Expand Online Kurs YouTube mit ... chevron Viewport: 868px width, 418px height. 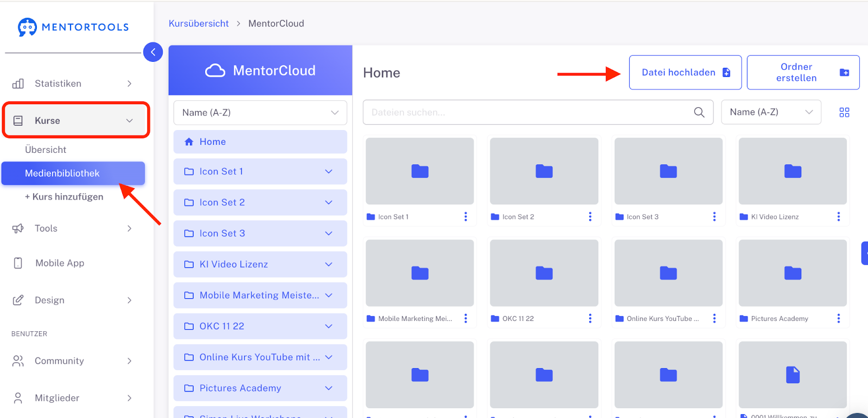pos(328,357)
